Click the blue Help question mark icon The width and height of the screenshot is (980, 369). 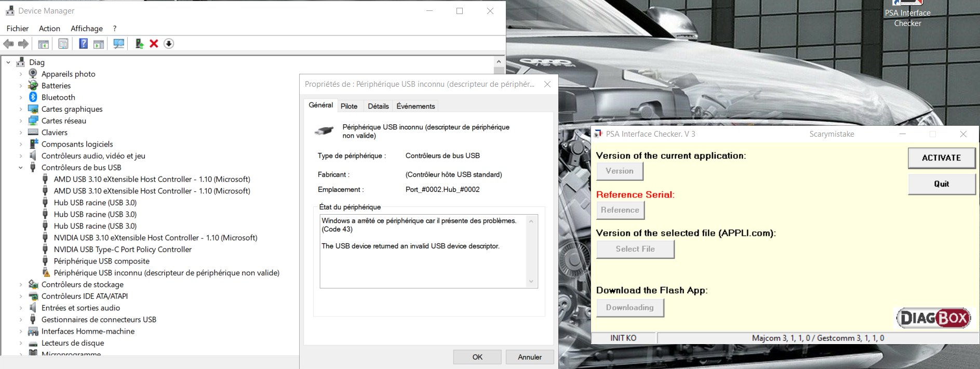tap(83, 44)
